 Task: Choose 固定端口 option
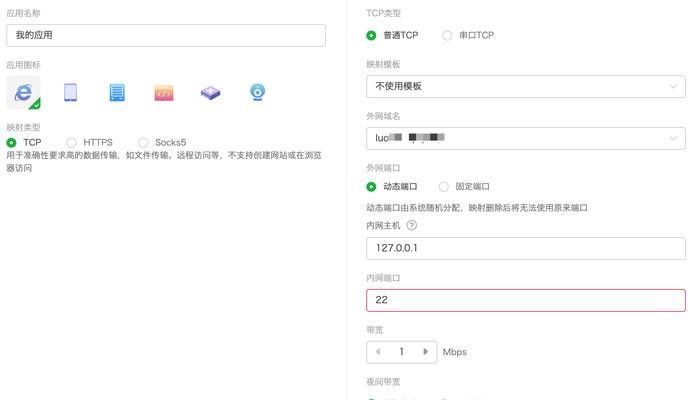click(443, 187)
